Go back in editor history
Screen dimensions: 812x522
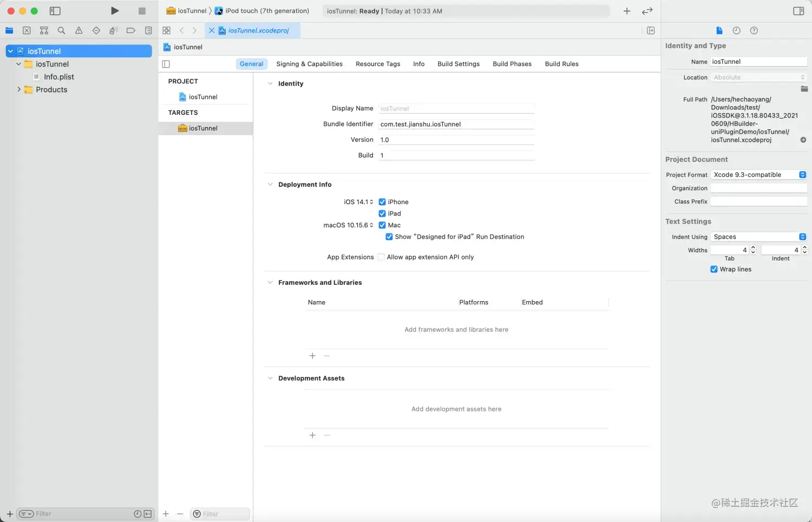[182, 30]
